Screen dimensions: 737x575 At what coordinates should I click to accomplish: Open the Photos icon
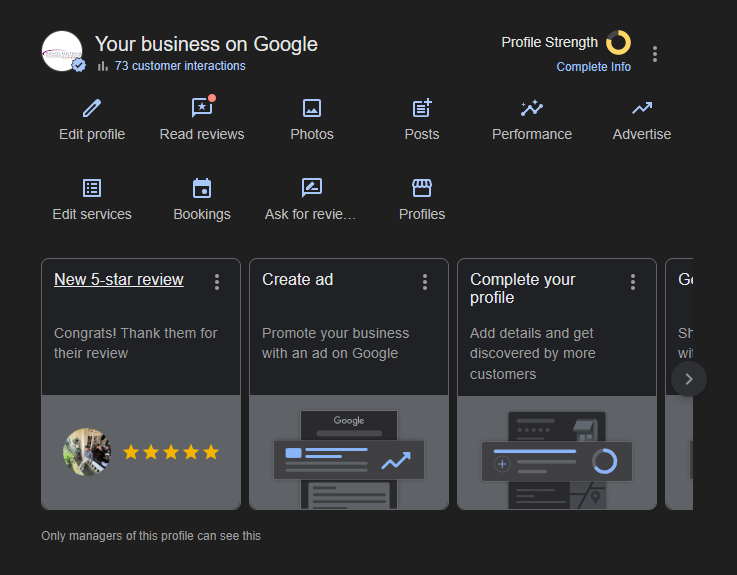312,108
